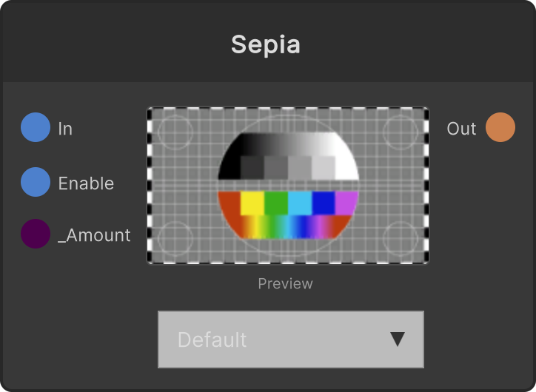Click the Preview label under the image
Screen dimensions: 536x392
tap(286, 284)
